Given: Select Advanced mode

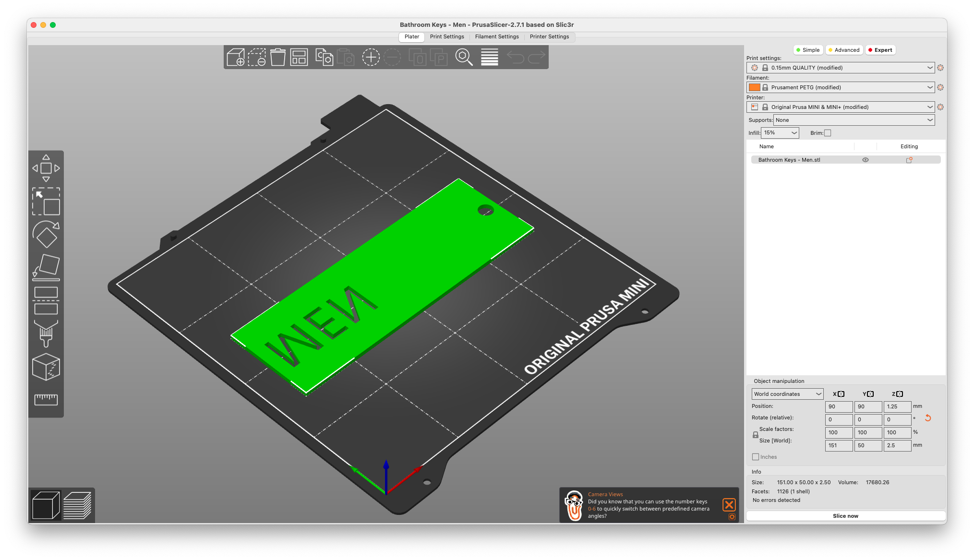Looking at the screenshot, I should pos(844,50).
